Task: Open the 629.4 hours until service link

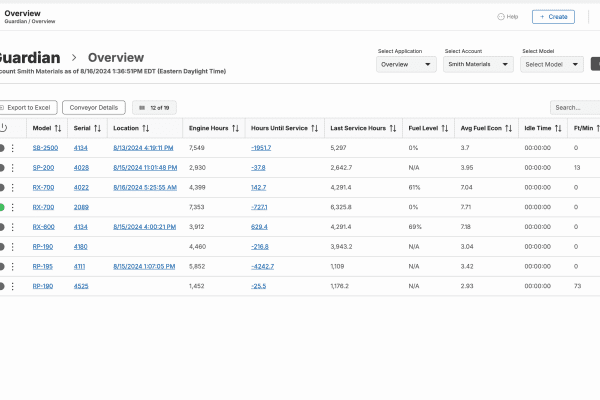Action: (x=259, y=227)
